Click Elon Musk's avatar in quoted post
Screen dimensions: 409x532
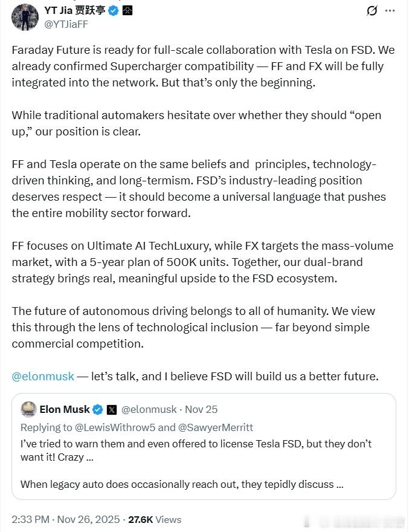[x=28, y=409]
